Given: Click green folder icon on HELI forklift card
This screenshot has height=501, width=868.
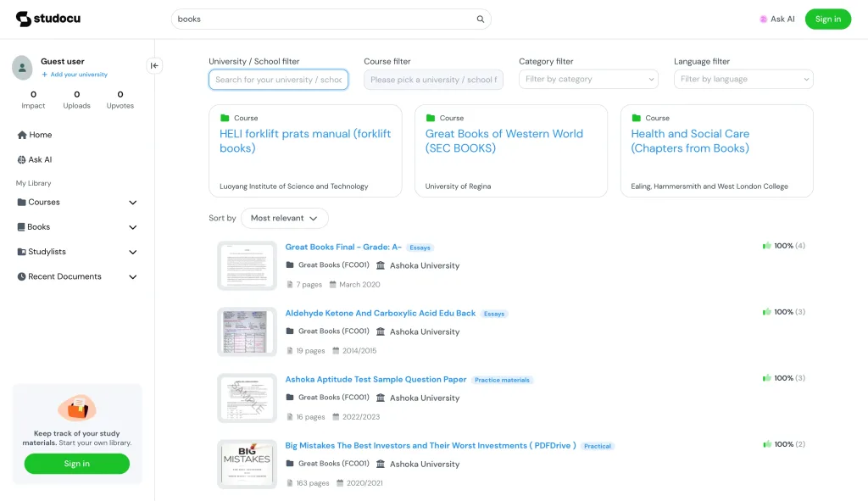Looking at the screenshot, I should 225,118.
